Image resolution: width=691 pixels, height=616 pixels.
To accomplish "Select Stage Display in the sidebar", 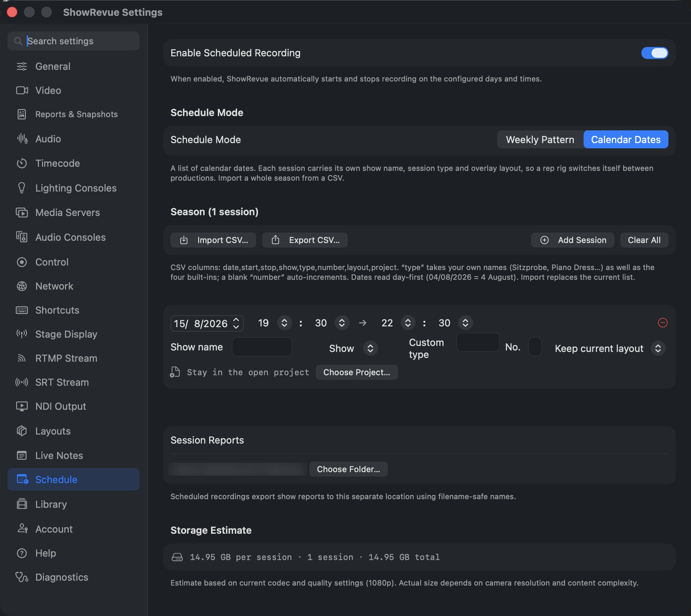I will pyautogui.click(x=74, y=334).
